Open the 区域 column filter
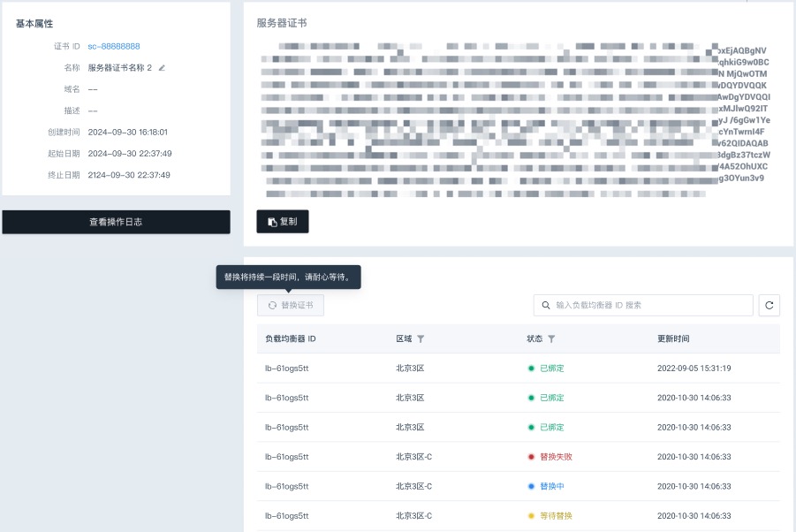 [421, 338]
